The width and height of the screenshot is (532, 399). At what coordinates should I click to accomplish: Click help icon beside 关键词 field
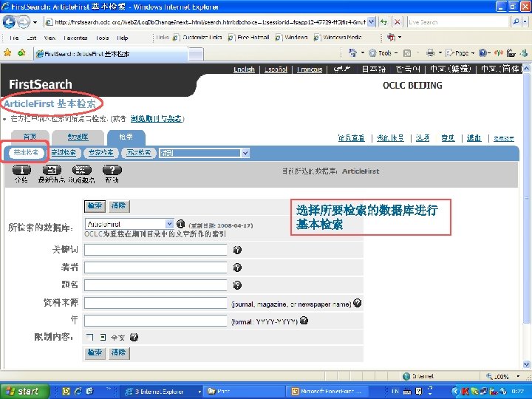coord(237,250)
